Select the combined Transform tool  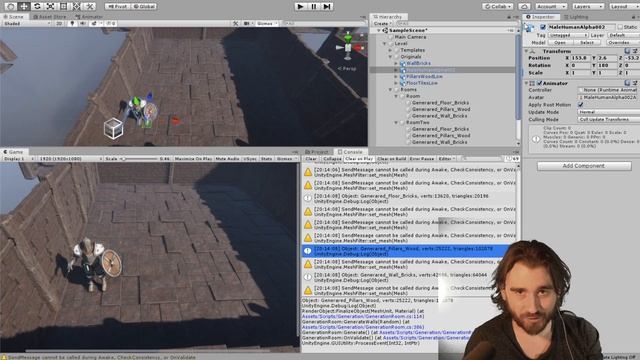pos(76,6)
